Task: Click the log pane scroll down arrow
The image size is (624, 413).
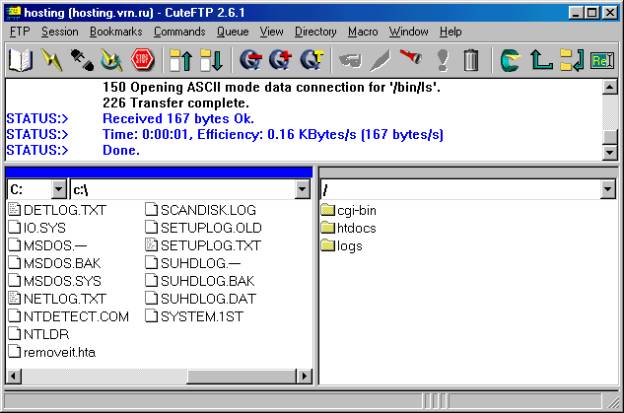Action: [x=610, y=152]
